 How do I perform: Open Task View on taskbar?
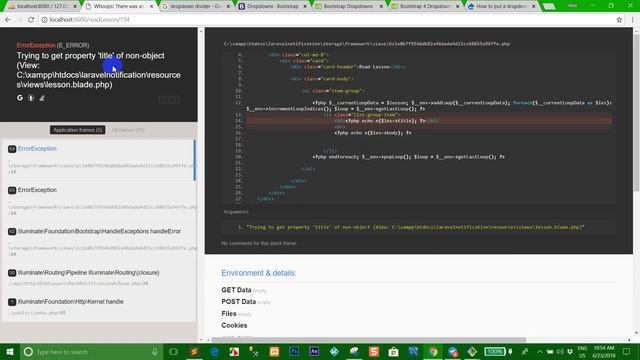(x=173, y=351)
